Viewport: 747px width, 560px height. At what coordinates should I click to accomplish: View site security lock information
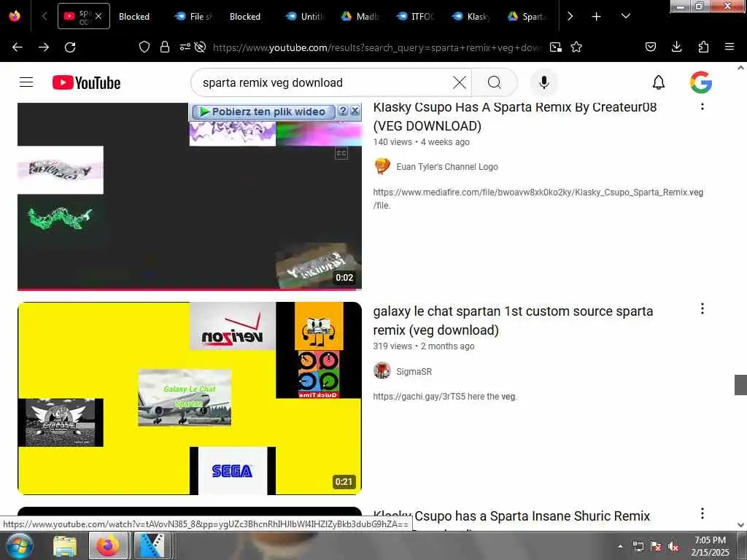(165, 47)
